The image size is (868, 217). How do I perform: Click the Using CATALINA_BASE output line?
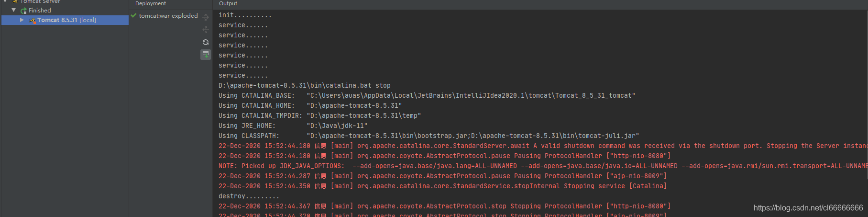coord(427,96)
